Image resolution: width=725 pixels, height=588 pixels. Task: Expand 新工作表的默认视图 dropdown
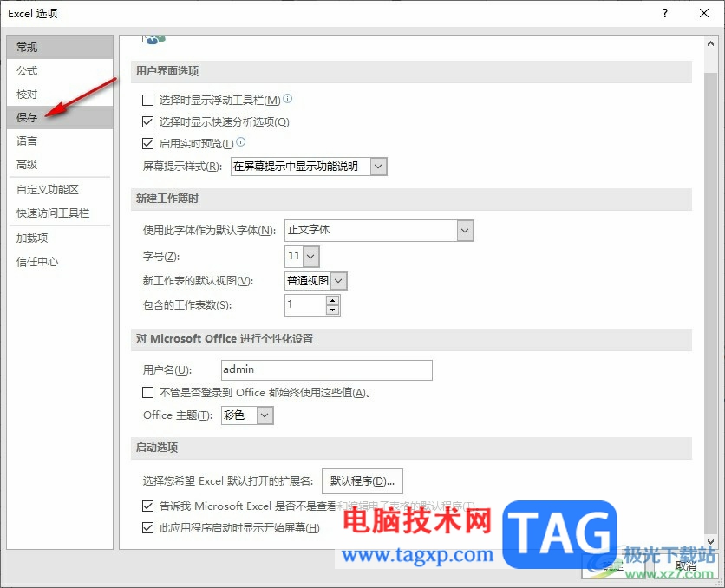(338, 281)
